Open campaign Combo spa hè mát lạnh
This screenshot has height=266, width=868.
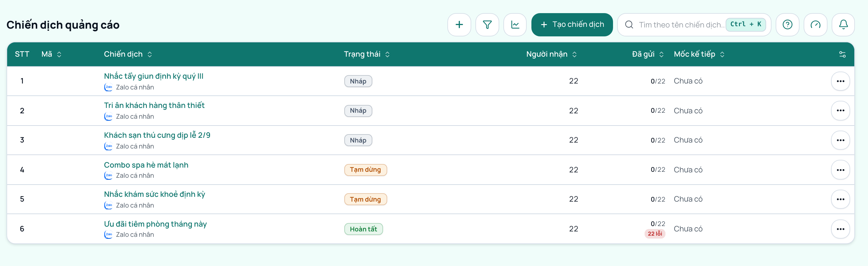146,165
